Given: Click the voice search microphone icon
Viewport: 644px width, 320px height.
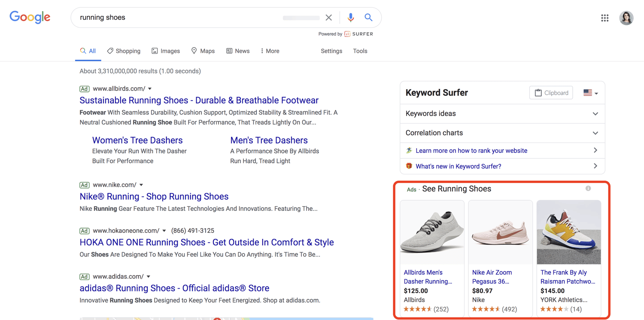Looking at the screenshot, I should pyautogui.click(x=351, y=18).
